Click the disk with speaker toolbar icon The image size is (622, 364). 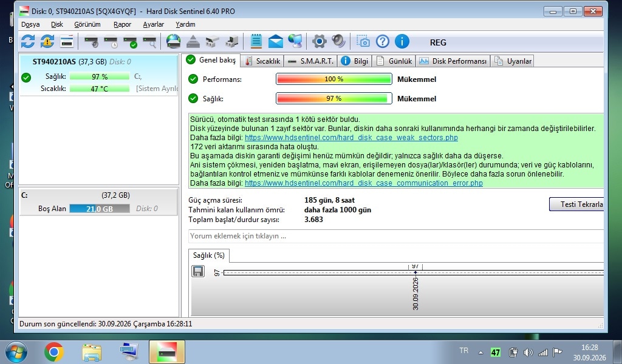coord(92,41)
